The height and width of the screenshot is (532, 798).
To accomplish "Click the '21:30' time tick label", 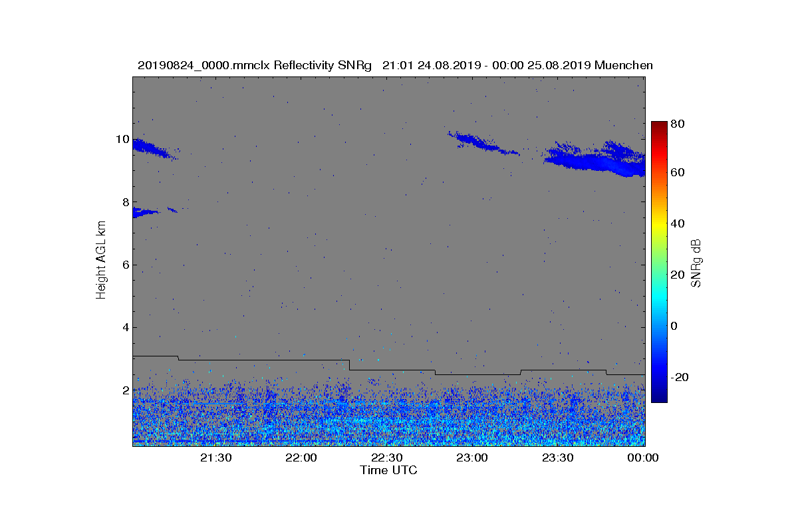I will click(215, 458).
